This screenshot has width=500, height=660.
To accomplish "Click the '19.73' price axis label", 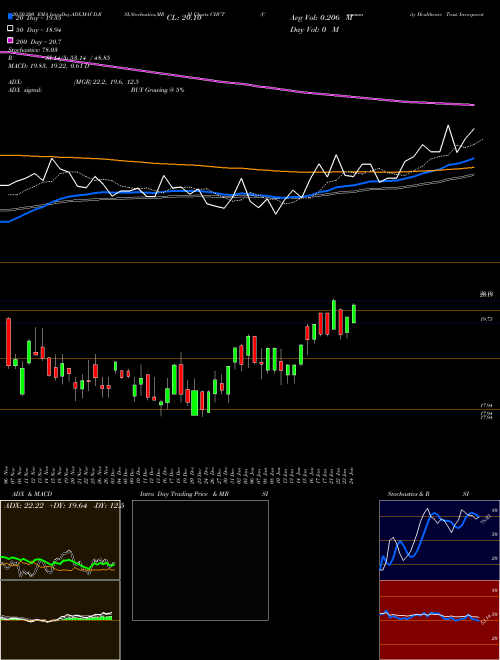I will 487,320.
